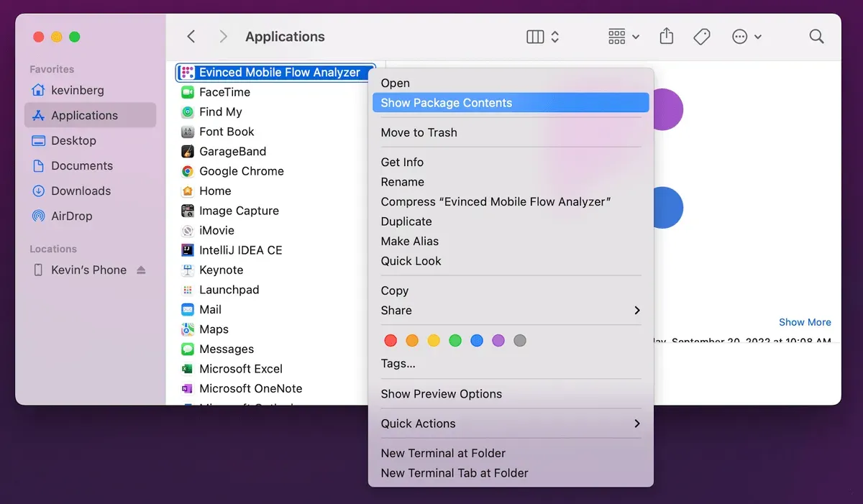The width and height of the screenshot is (863, 504).
Task: Apply the orange tag color
Action: 412,341
